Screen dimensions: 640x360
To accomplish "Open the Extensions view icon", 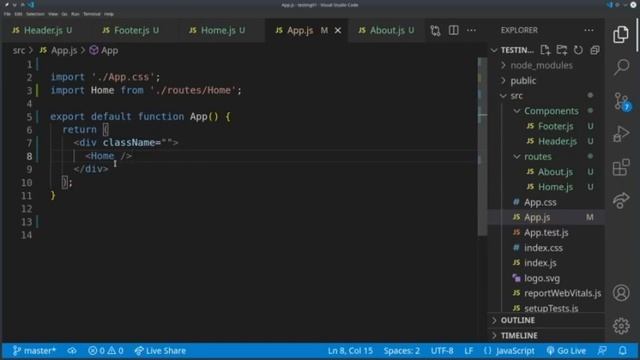I will [x=621, y=167].
